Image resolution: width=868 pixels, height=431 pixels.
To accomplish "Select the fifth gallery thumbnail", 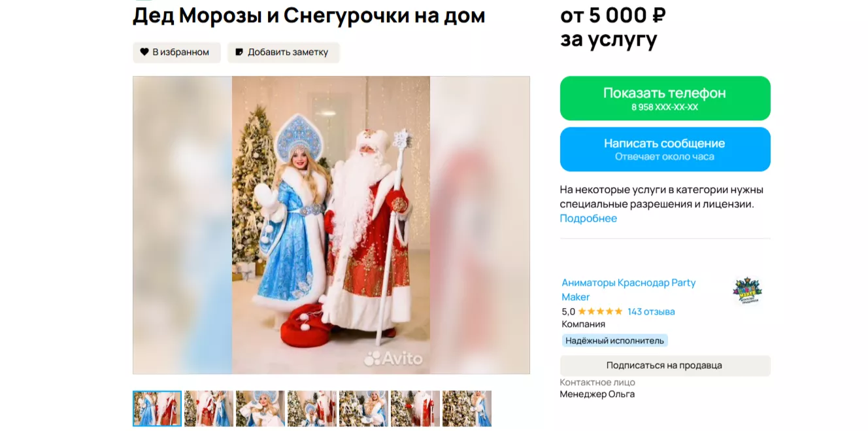I will pos(363,409).
